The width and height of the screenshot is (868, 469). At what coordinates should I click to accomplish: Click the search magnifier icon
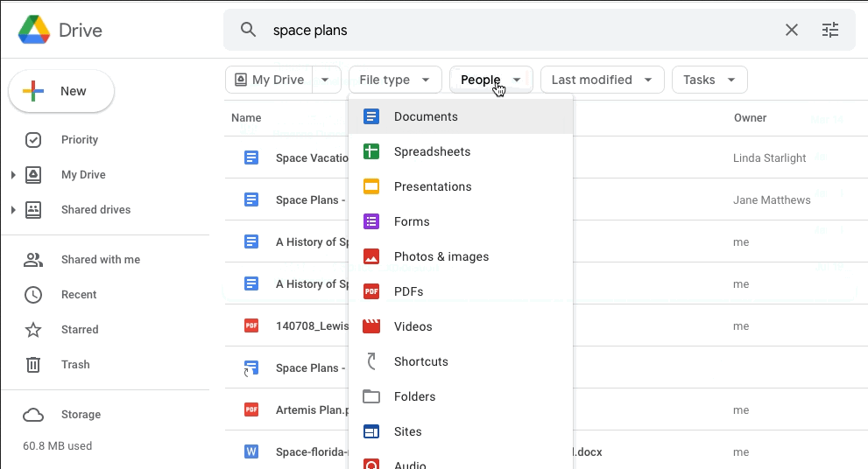[249, 31]
